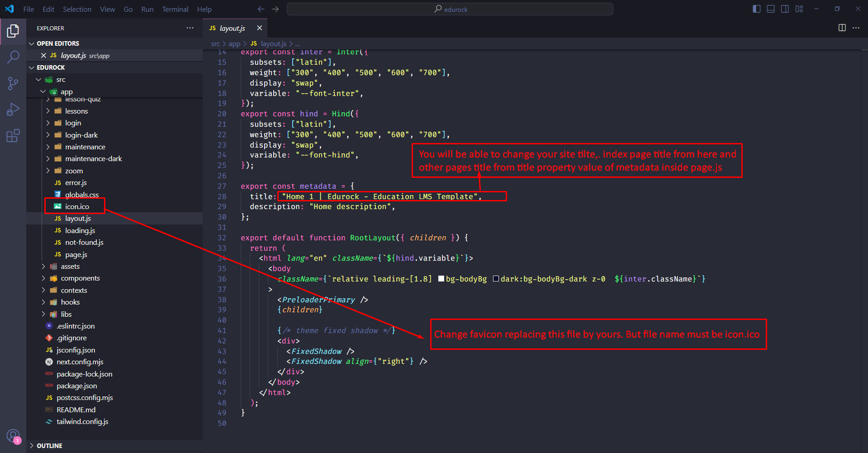Toggle the Primary Side Bar layout icon
Viewport: 868px width, 453px height.
tap(756, 9)
